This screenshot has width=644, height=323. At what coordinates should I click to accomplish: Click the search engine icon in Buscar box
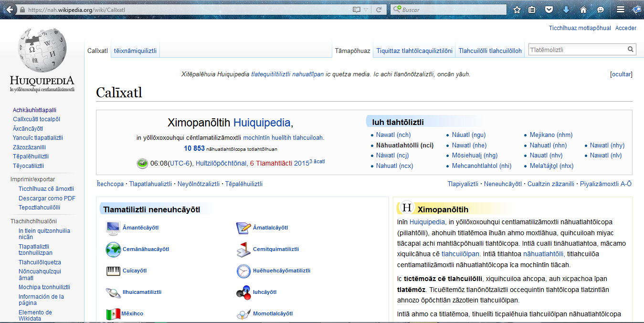click(397, 10)
